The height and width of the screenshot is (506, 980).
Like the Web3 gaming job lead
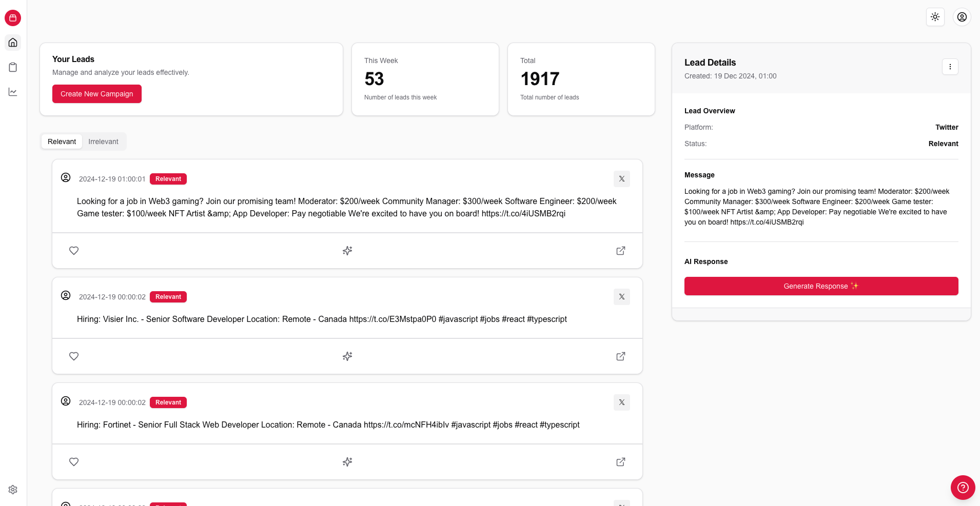(74, 251)
